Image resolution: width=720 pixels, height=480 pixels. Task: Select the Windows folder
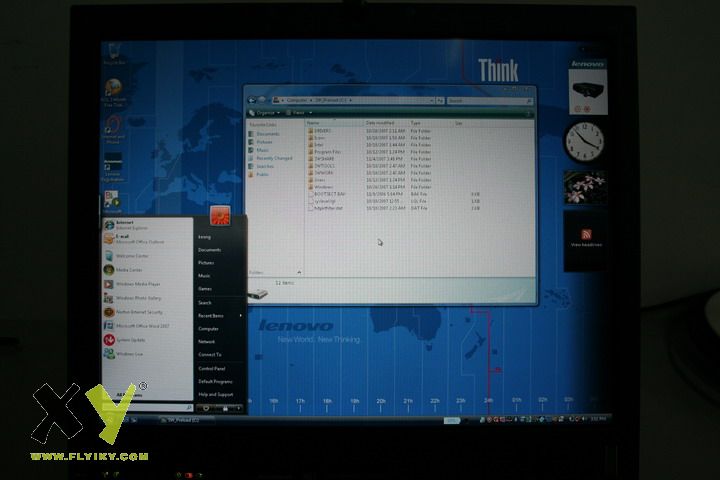[x=321, y=187]
